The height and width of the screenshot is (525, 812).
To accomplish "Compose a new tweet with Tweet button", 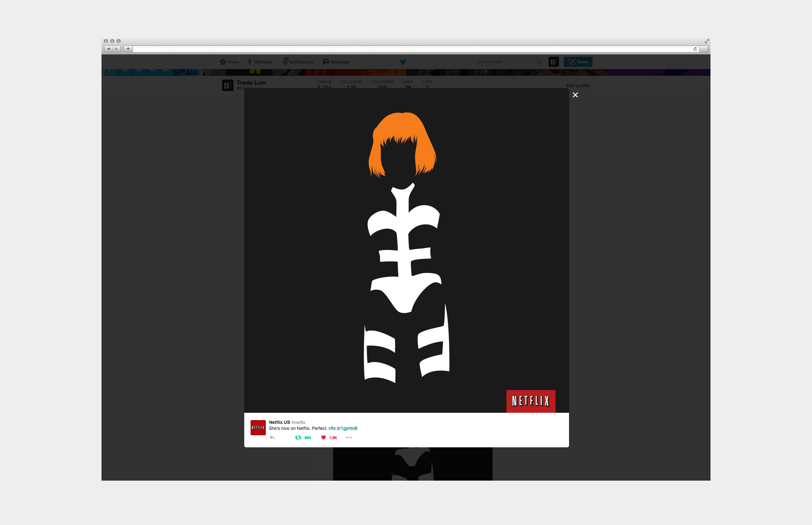I will 578,62.
